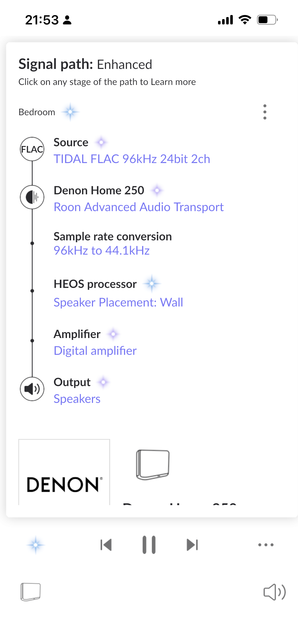298x644 pixels.
Task: Open the more options ellipsis in player bar
Action: click(x=266, y=545)
